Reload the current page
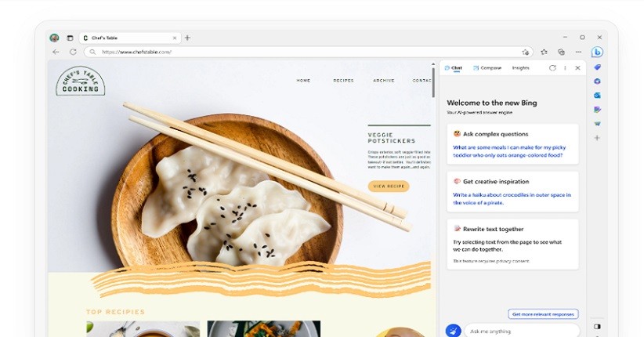644x337 pixels. point(73,53)
